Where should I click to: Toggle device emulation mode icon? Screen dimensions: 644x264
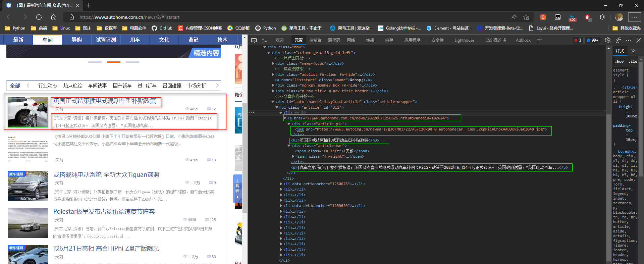(x=265, y=40)
